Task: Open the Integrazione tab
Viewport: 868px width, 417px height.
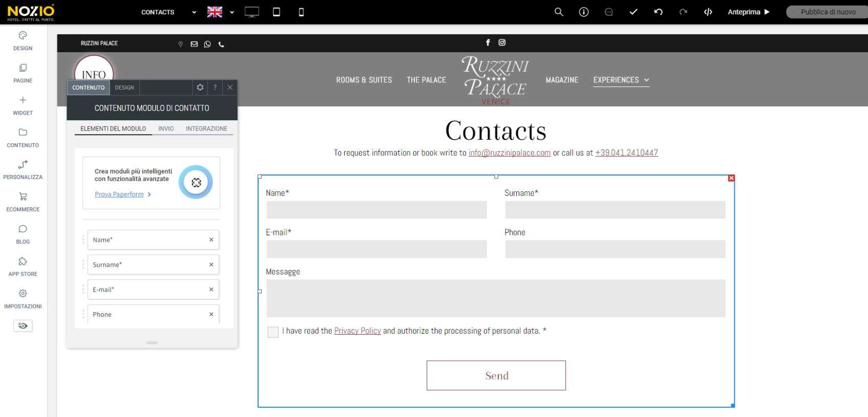Action: pos(206,128)
